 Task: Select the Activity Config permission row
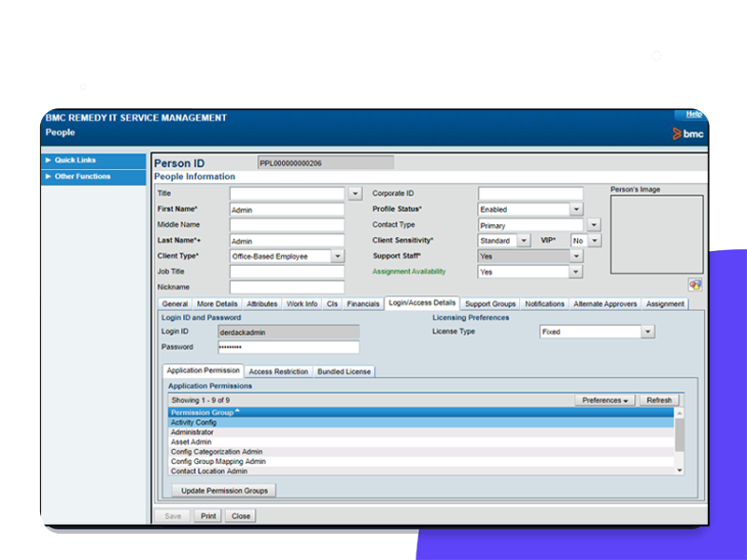pyautogui.click(x=421, y=423)
